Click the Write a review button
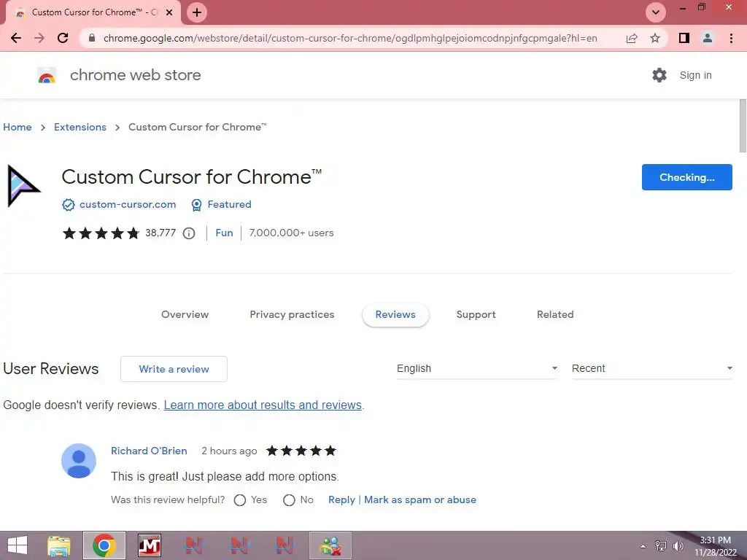 (174, 369)
